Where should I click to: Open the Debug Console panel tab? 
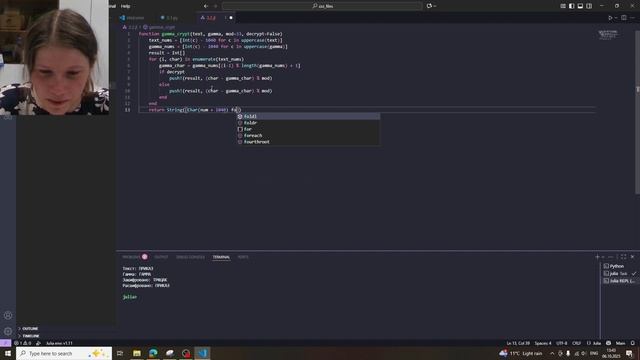tap(190, 257)
